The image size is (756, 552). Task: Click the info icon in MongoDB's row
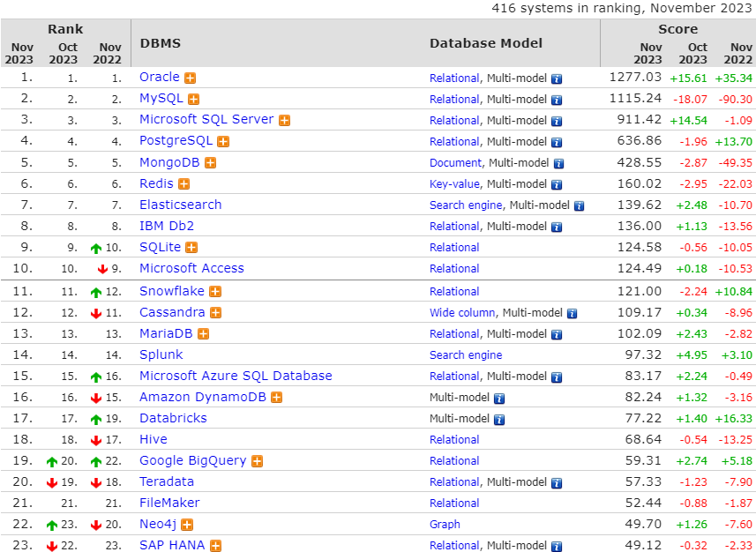tap(558, 164)
